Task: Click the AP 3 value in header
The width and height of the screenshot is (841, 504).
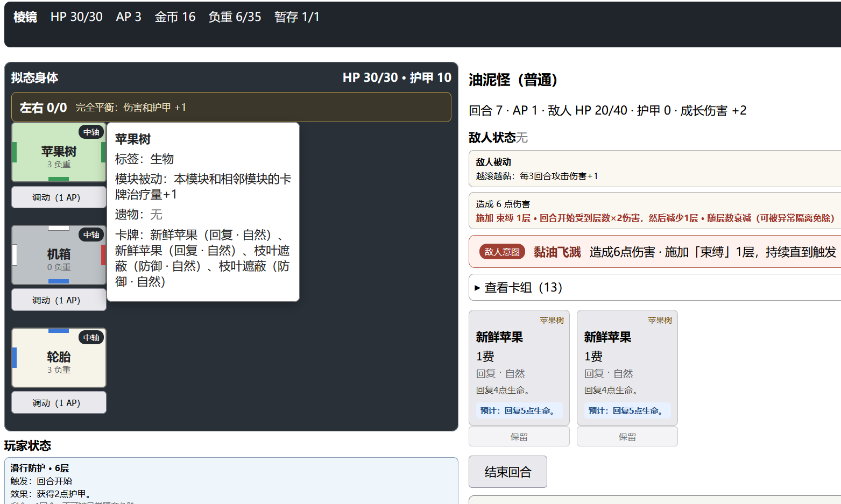Action: tap(129, 17)
